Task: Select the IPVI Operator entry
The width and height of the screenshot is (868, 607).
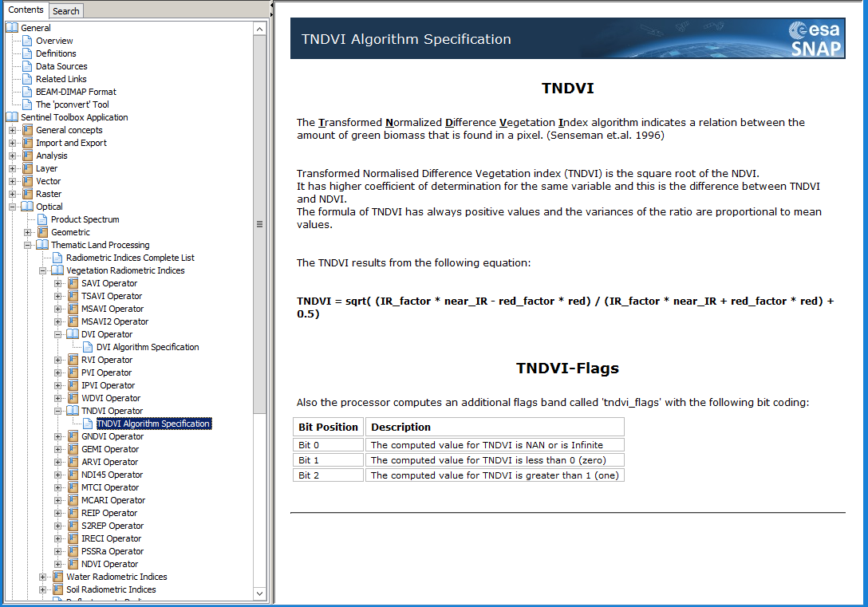Action: click(x=108, y=386)
